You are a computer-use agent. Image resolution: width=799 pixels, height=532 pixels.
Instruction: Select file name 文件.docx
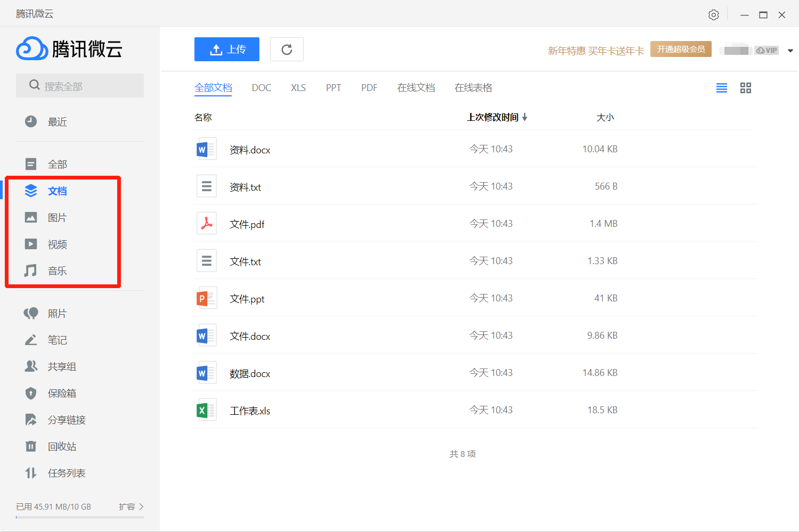tap(250, 336)
